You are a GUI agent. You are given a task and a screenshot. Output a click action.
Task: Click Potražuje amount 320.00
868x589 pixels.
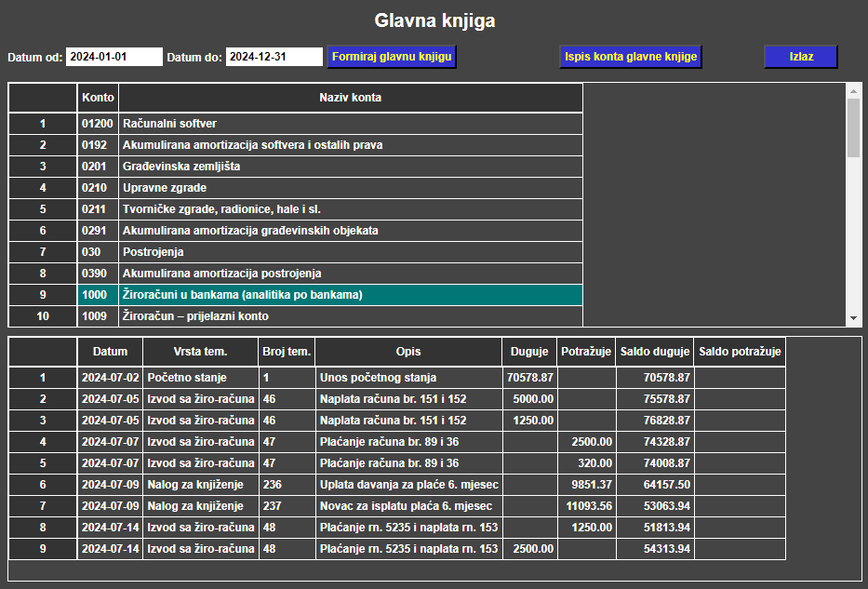586,463
